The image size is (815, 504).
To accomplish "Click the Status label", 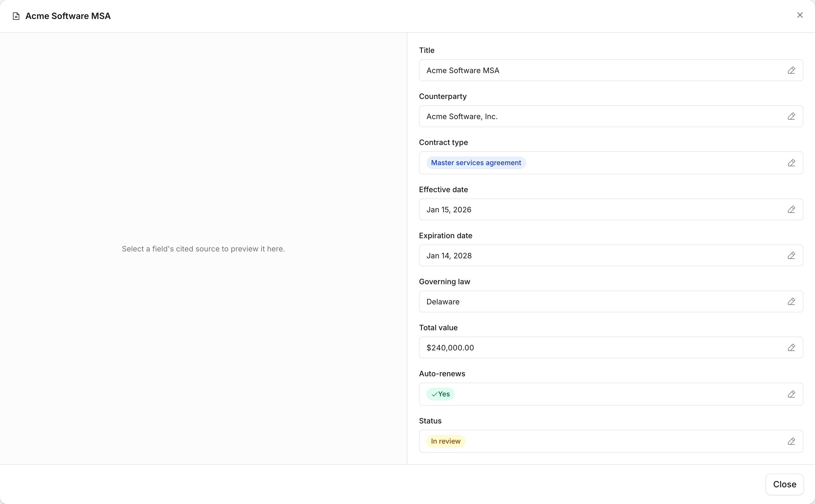I will pos(430,421).
